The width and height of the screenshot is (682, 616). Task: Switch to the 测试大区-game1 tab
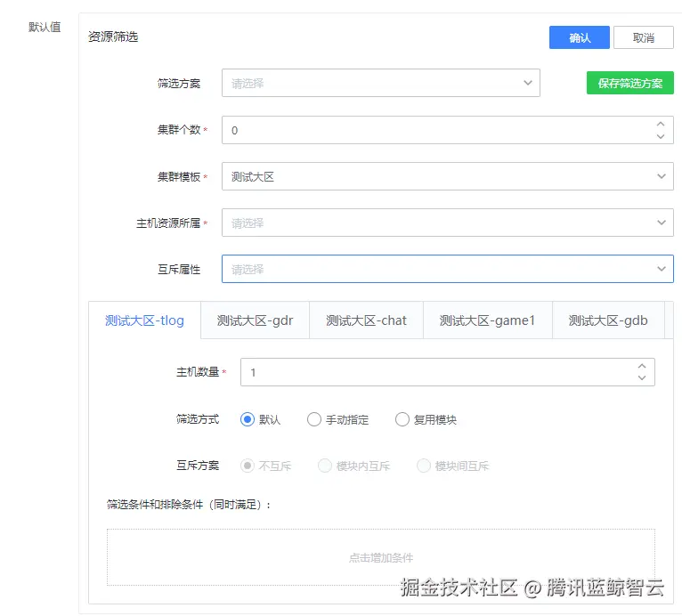coord(487,320)
